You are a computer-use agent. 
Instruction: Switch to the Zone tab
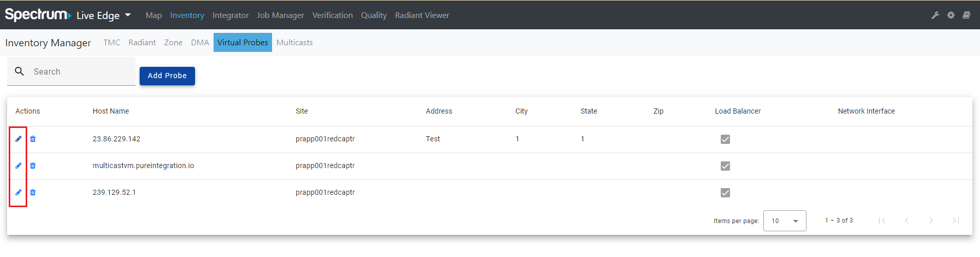coord(174,43)
